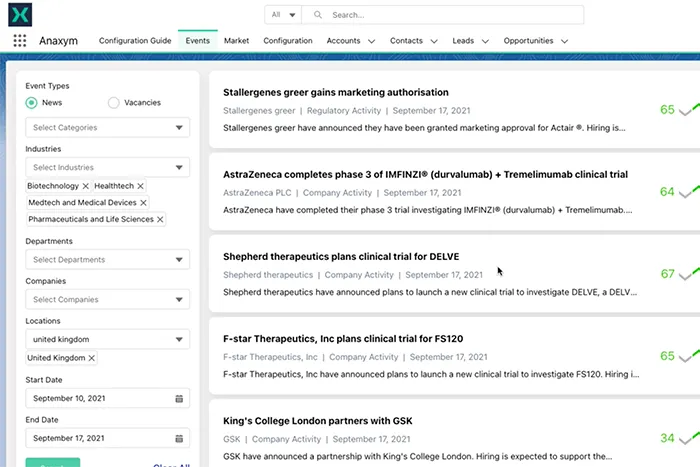Remove Pharmaceuticals and Life Sciences tag
This screenshot has width=700, height=467.
coord(160,219)
